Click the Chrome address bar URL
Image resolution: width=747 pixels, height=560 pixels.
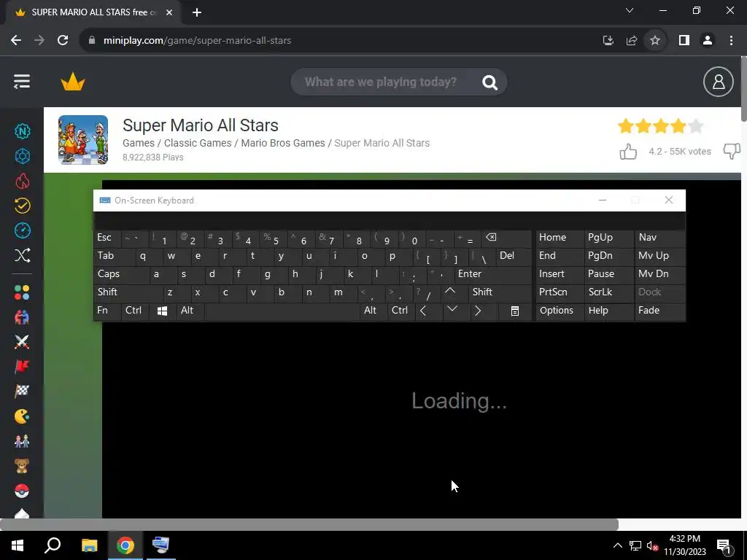click(197, 41)
